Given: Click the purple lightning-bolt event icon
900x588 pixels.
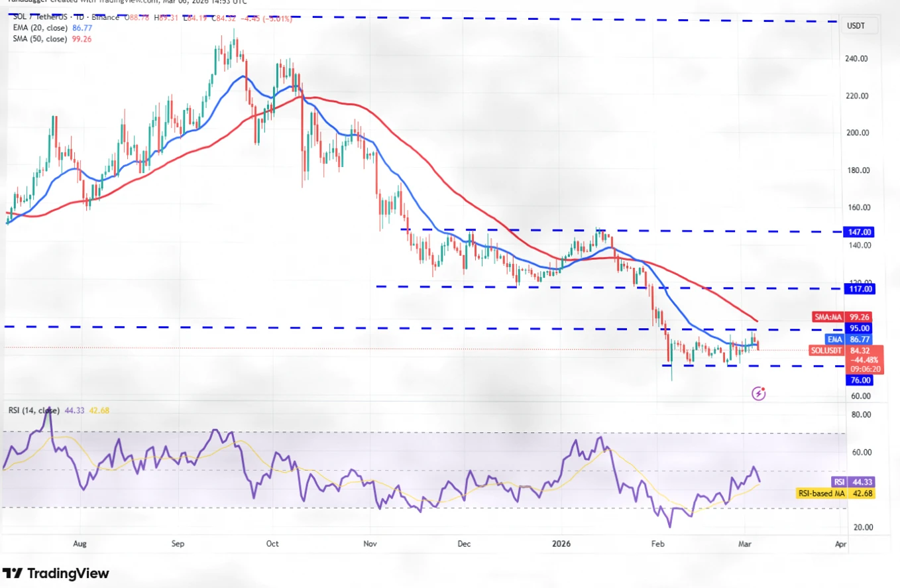Looking at the screenshot, I should click(759, 394).
